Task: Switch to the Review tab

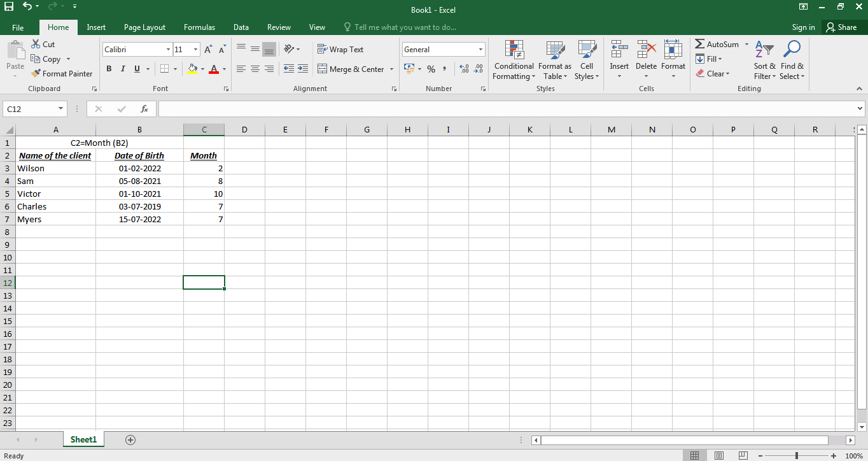Action: point(279,27)
